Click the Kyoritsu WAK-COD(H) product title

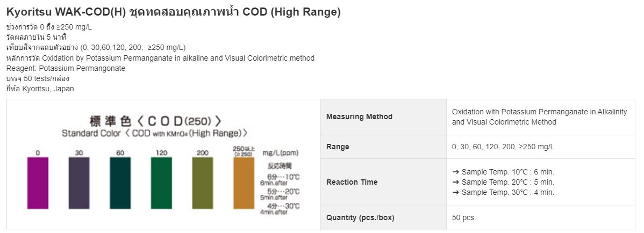(173, 12)
